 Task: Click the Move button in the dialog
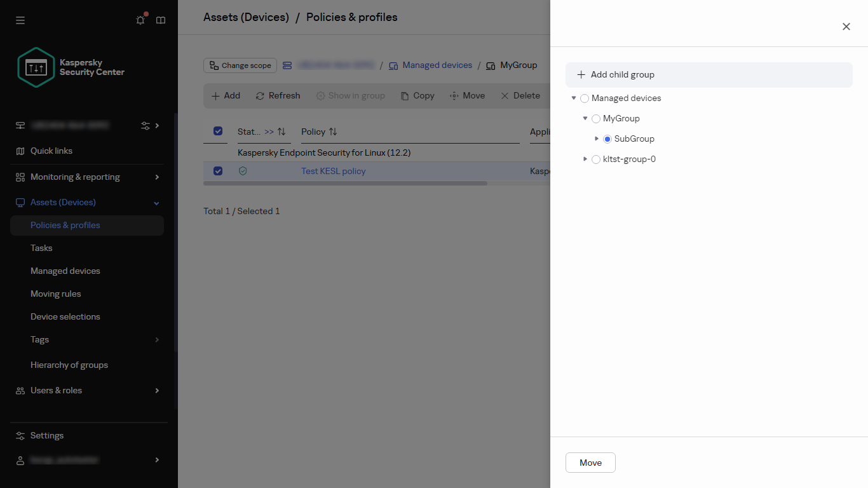(590, 463)
